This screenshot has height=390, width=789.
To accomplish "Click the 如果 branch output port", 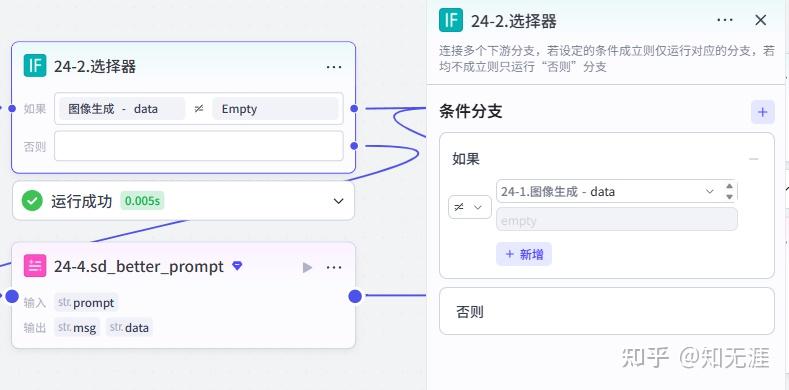I will tap(354, 108).
